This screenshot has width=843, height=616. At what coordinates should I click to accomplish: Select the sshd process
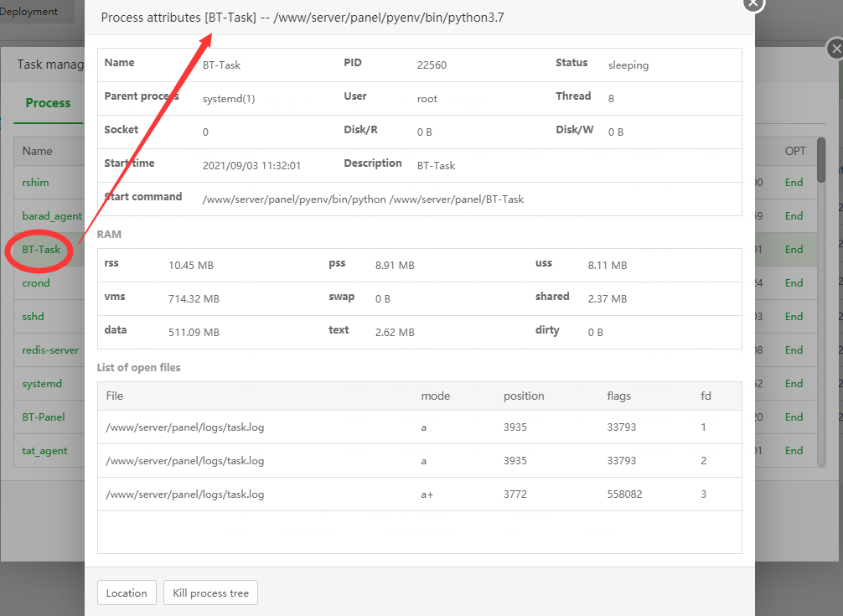point(34,317)
